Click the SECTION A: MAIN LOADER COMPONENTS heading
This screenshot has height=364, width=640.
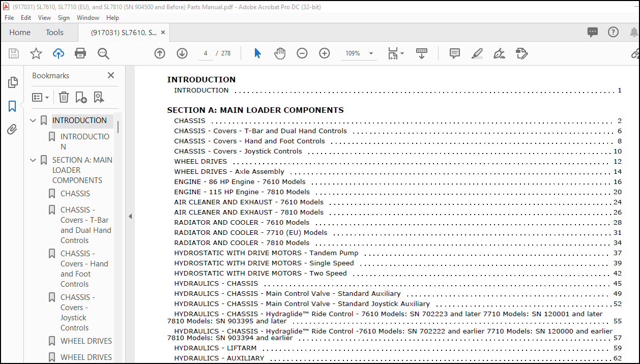(x=255, y=110)
